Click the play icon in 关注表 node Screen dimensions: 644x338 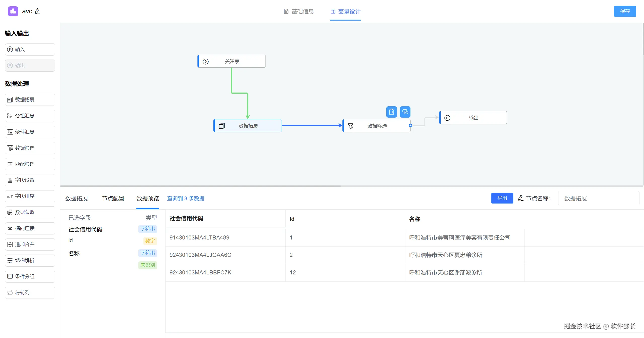[x=206, y=62]
